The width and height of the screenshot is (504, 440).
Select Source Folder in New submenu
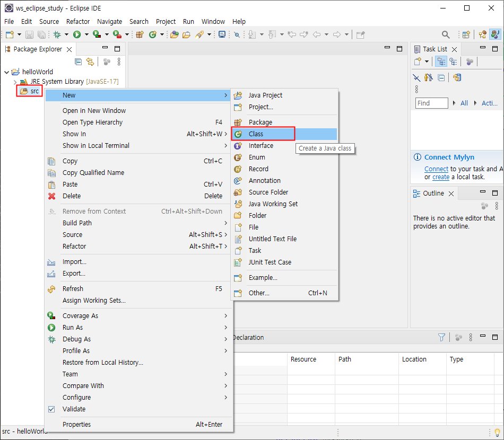click(284, 192)
